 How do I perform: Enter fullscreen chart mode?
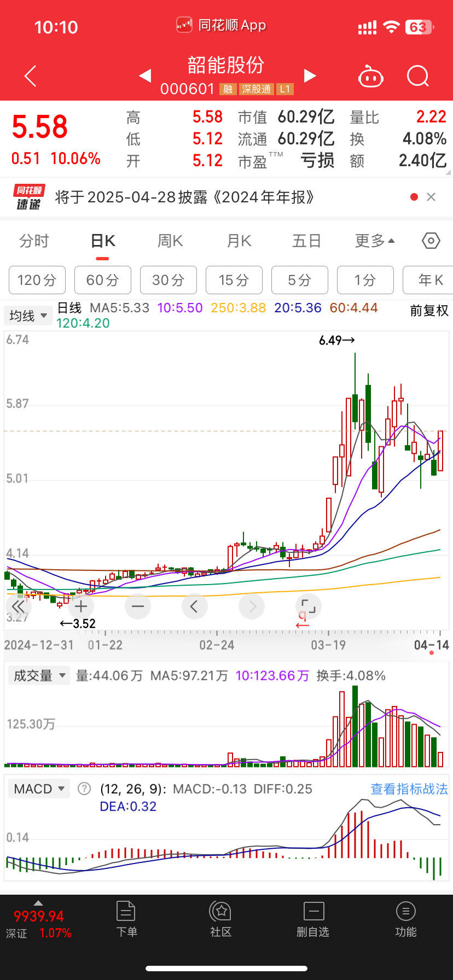pos(309,606)
